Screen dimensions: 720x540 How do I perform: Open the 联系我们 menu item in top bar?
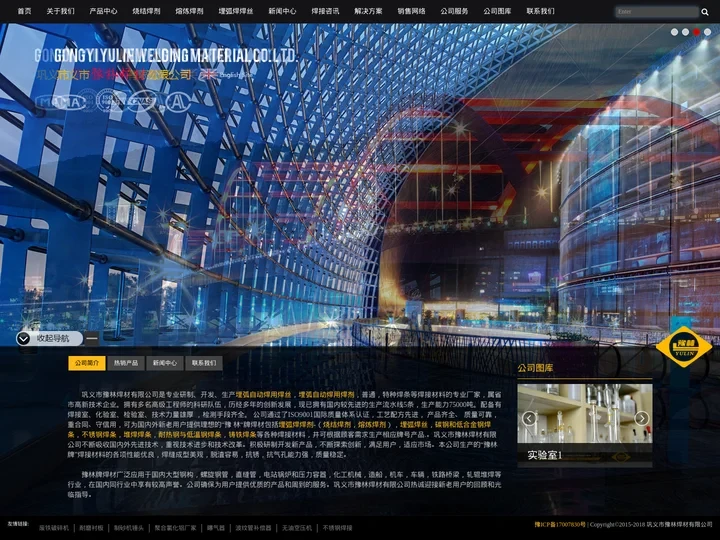[x=540, y=11]
